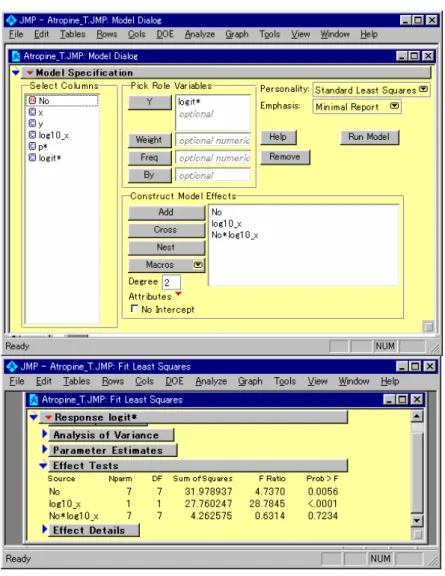This screenshot has height=576, width=445.
Task: Click JMP logo in Fit Least Squares title bar
Action: 12,366
